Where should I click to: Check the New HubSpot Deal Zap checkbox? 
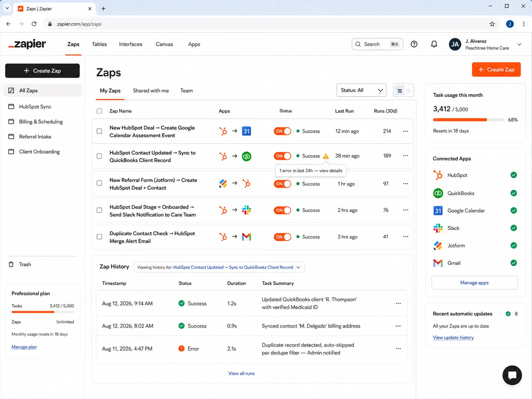pos(99,131)
